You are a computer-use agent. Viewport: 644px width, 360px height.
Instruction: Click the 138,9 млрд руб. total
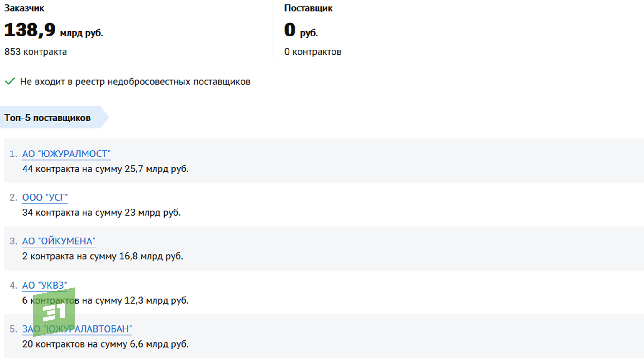tap(53, 31)
